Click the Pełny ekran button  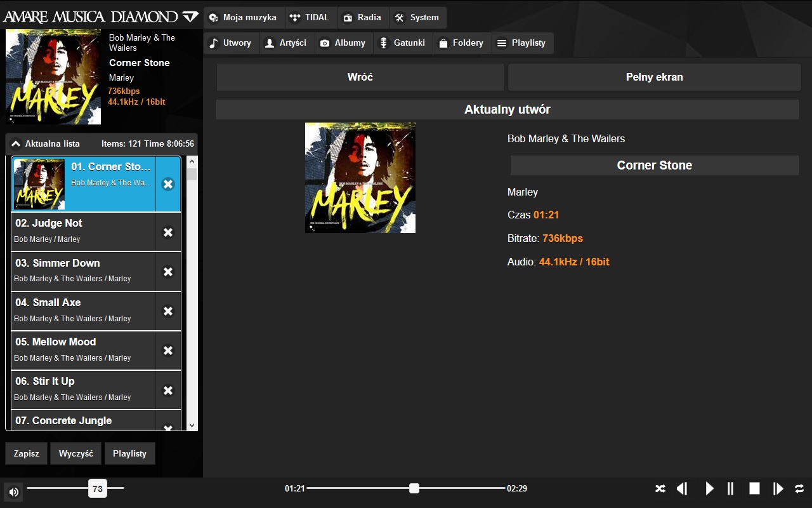[655, 77]
